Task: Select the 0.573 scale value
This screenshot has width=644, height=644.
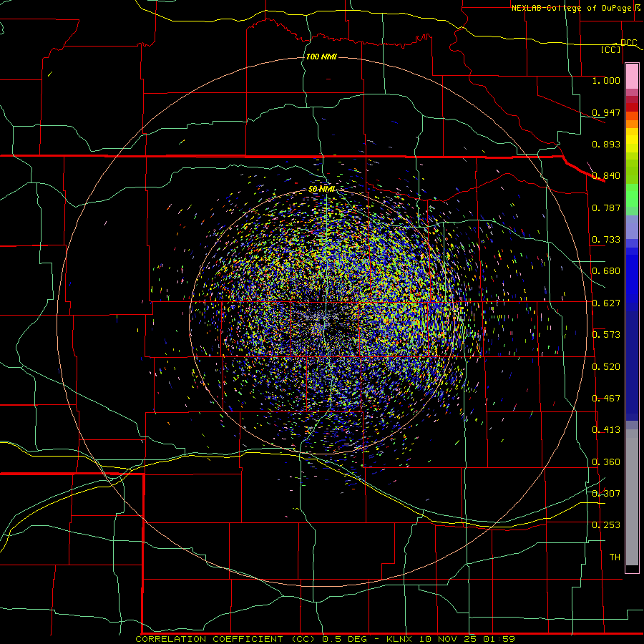Action: click(x=606, y=334)
